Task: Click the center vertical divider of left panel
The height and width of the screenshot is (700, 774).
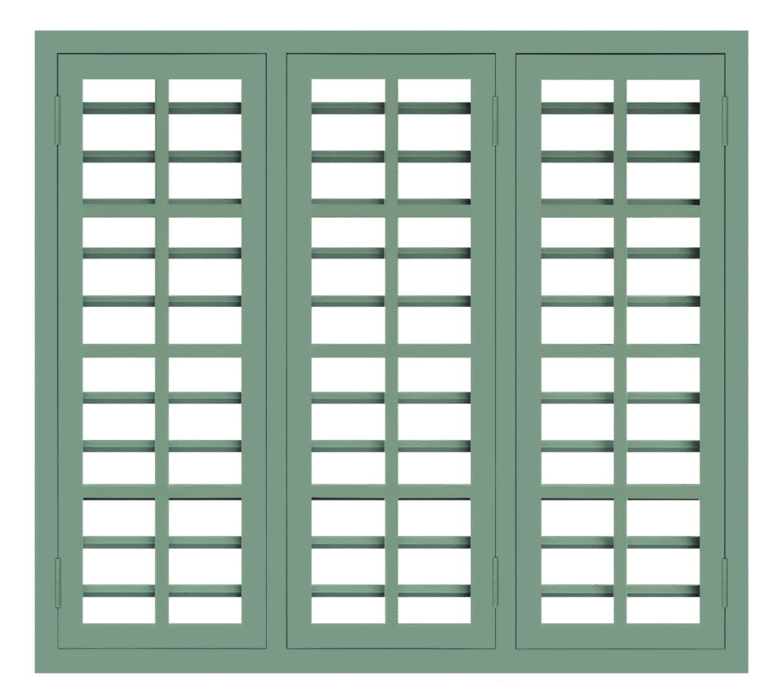Action: 162,352
